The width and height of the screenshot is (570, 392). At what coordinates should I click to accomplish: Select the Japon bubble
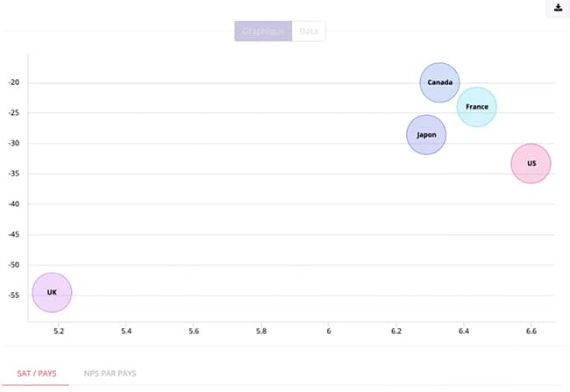point(426,135)
